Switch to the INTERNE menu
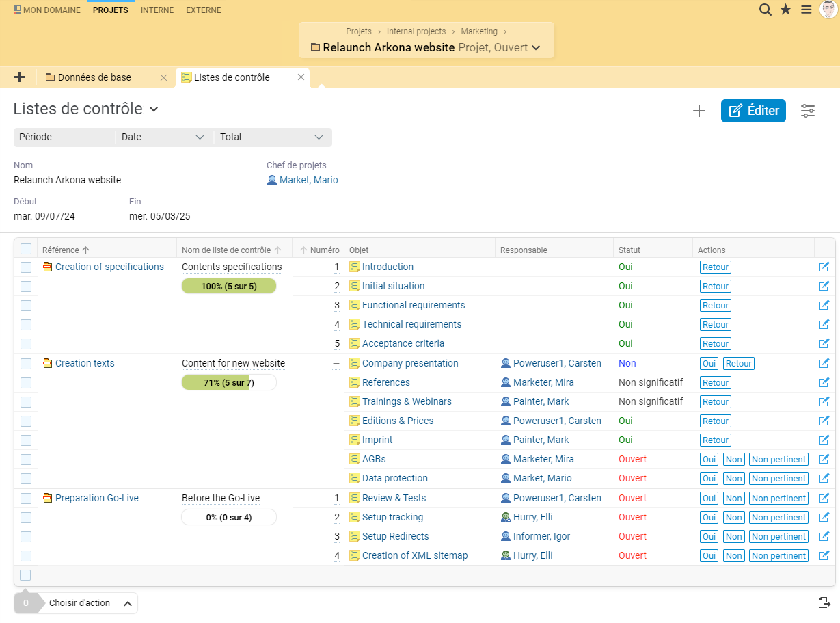Screen dimensions: 840x623 157,10
